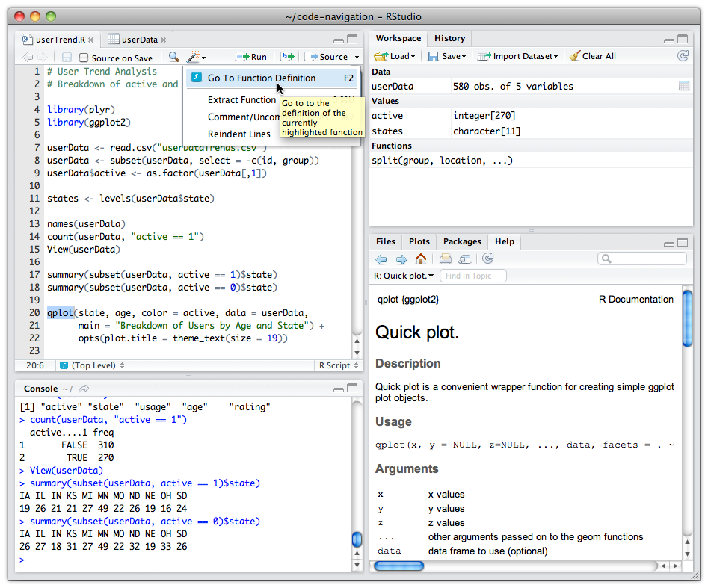Enable the Source on Save checkbox
This screenshot has height=588, width=708.
point(84,58)
